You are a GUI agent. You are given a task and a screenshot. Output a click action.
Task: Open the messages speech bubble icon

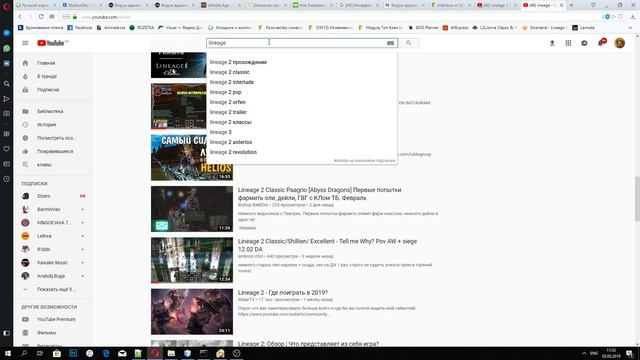coord(584,43)
